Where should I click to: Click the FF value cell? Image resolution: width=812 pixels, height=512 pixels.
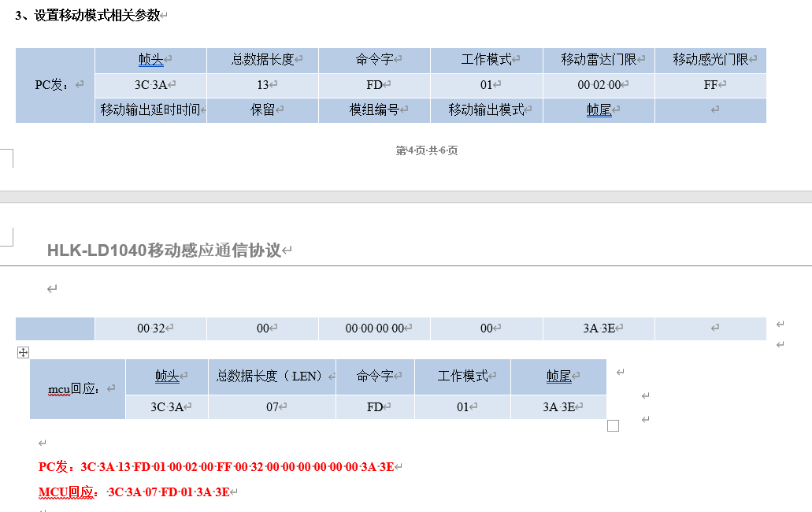(710, 85)
